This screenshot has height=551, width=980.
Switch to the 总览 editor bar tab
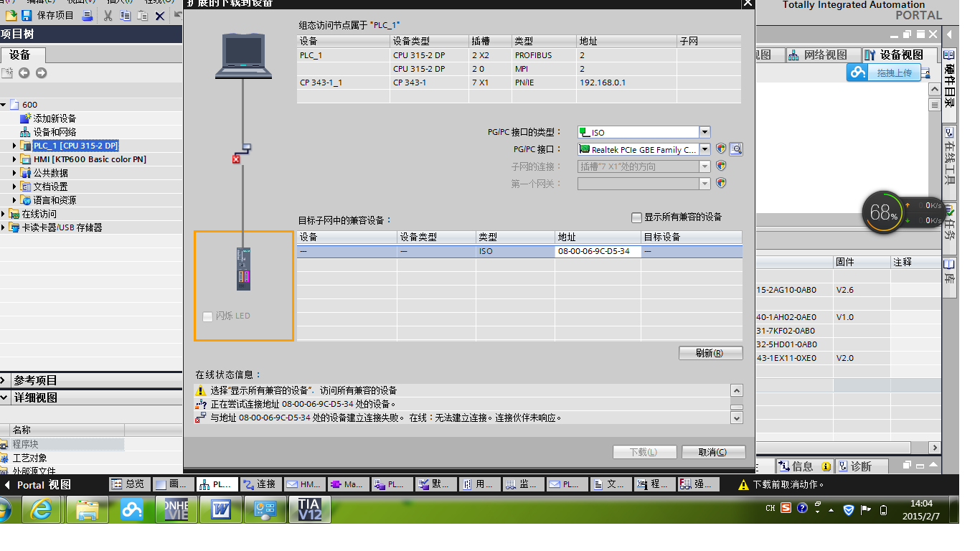click(130, 484)
